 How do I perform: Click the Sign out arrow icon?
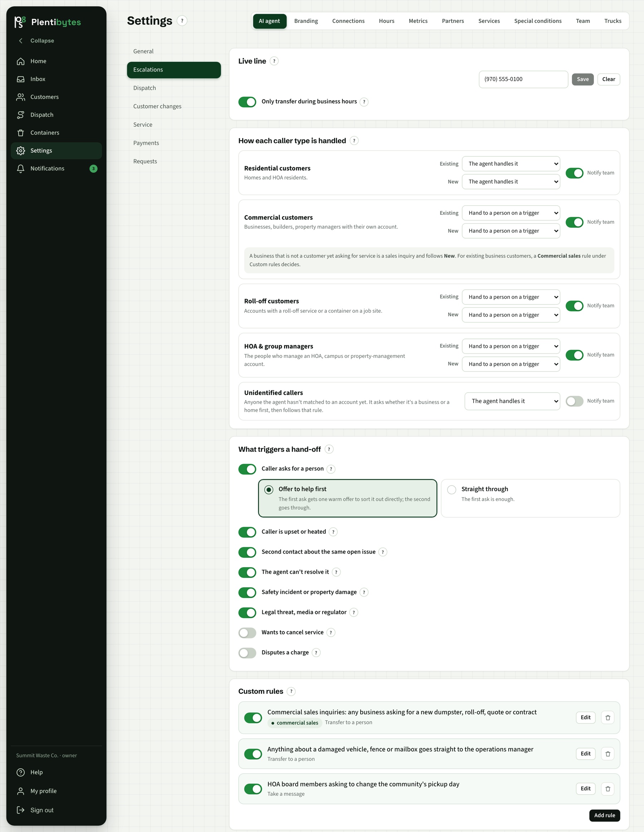(20, 810)
